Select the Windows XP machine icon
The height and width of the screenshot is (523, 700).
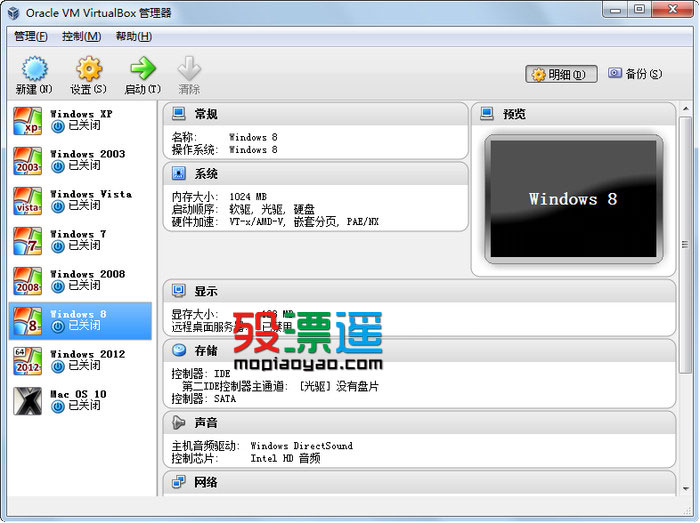[28, 120]
